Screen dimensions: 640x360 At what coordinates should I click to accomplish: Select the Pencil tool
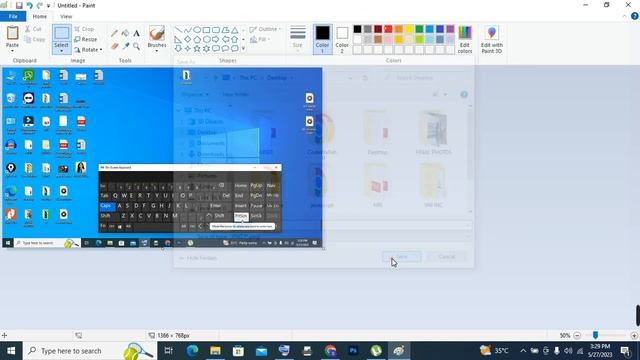pos(114,33)
